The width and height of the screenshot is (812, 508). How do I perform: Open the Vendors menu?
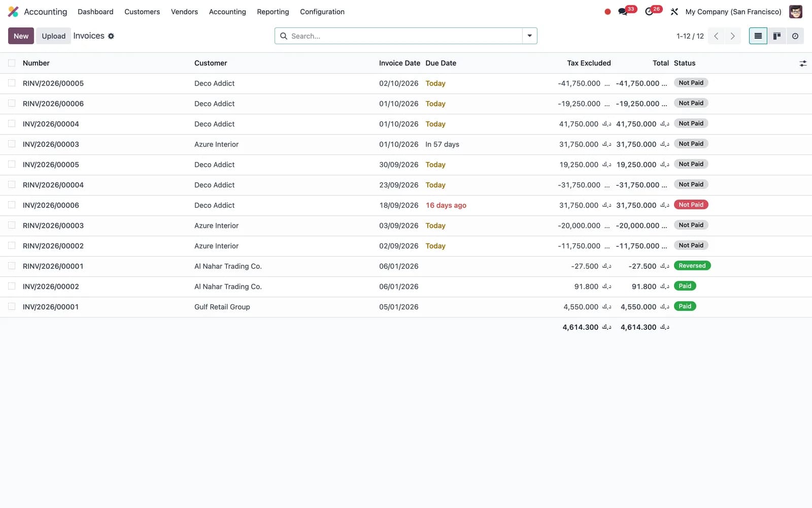pos(184,12)
